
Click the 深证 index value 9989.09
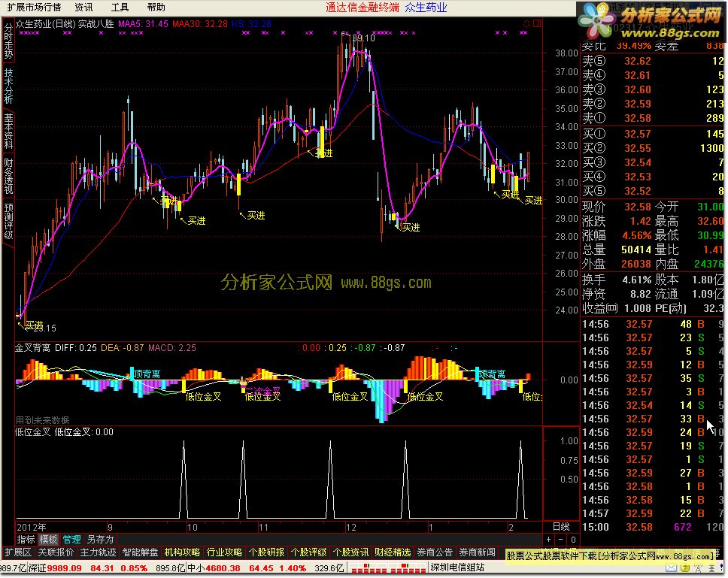[x=64, y=568]
